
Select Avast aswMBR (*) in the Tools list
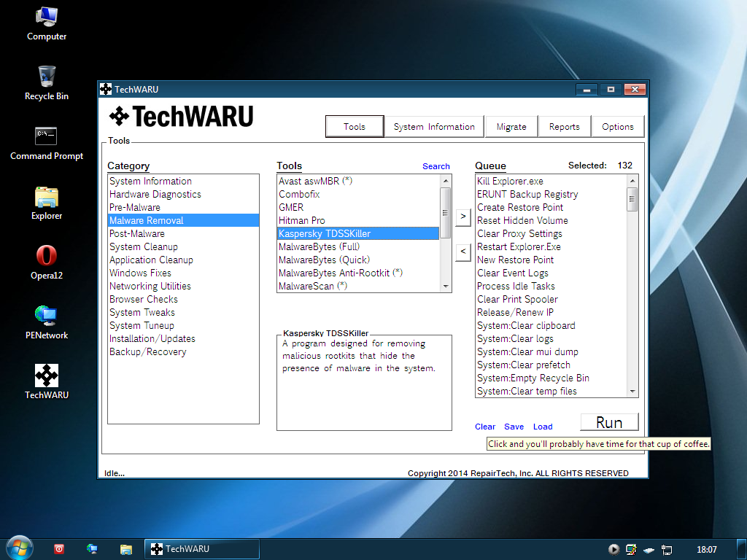(x=358, y=181)
